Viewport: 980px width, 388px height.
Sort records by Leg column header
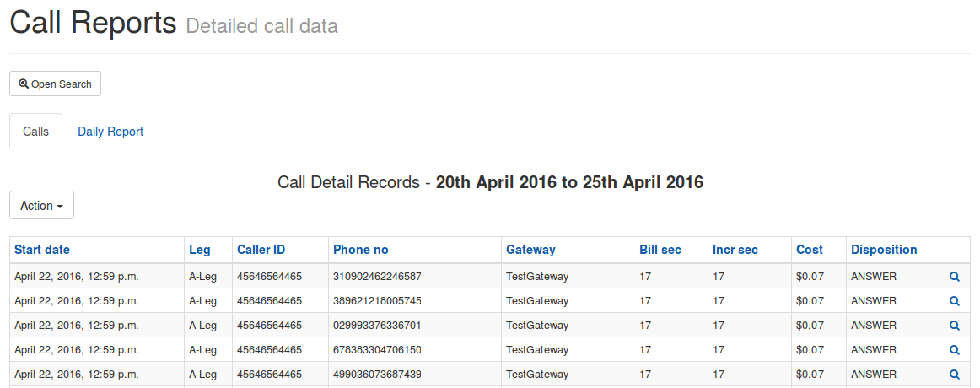[200, 250]
